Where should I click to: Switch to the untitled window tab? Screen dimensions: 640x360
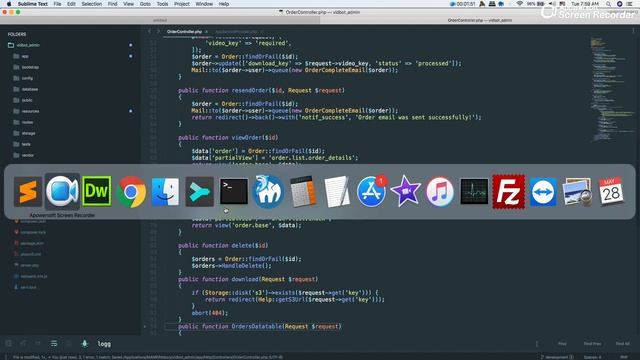tap(160, 20)
